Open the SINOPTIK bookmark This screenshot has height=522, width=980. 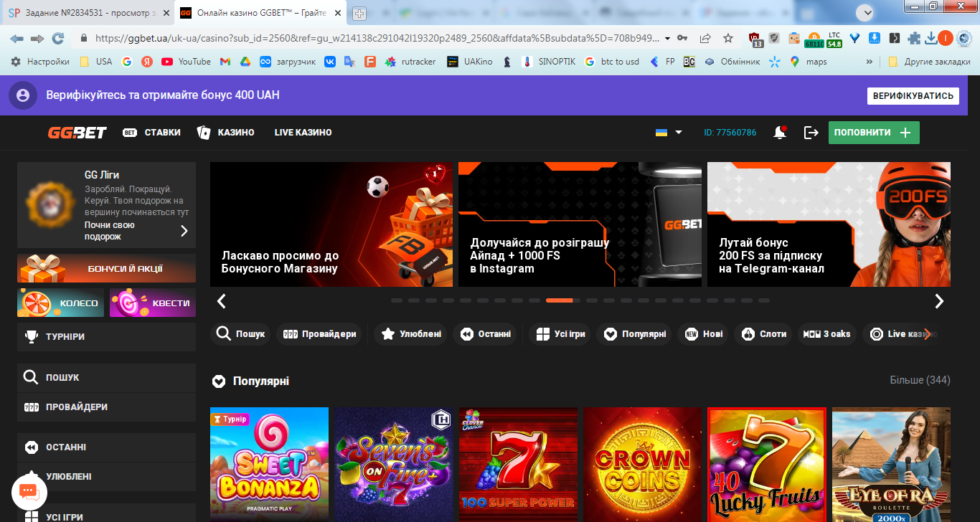pyautogui.click(x=549, y=62)
